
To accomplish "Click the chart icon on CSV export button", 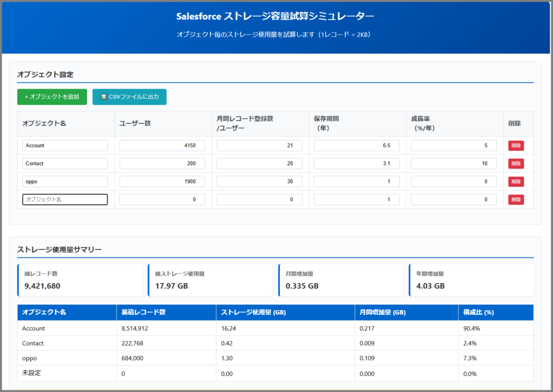I will [104, 97].
